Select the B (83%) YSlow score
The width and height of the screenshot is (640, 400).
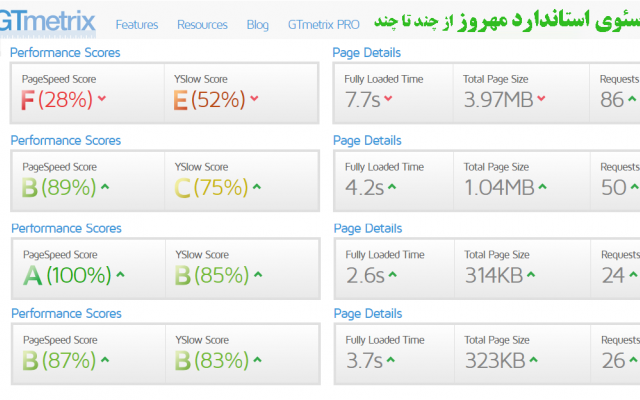(212, 361)
